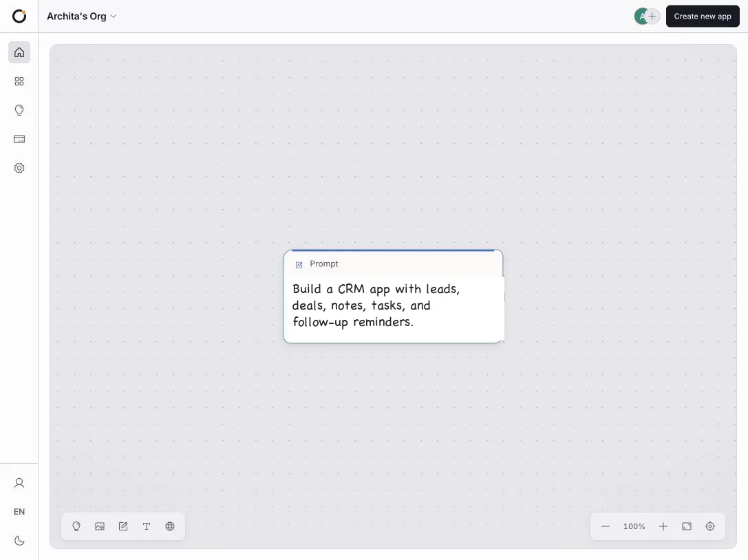Click the recenter target icon

pos(710,526)
